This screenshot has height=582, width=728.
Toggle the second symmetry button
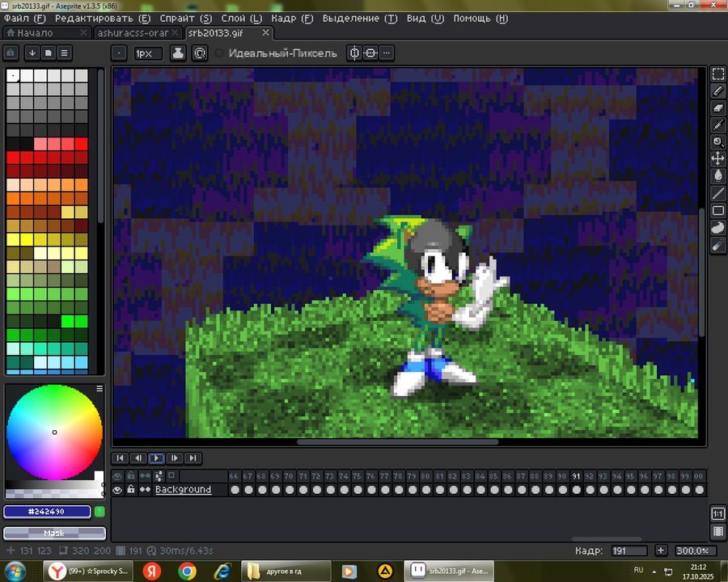click(370, 53)
